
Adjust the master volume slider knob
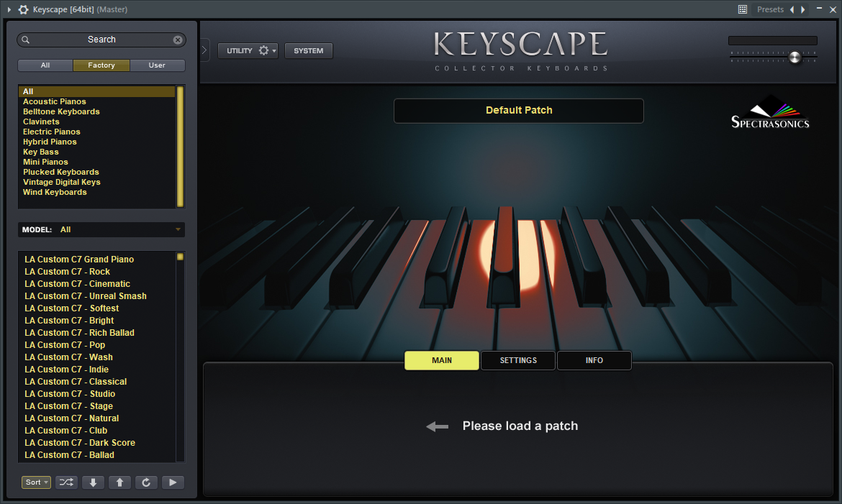point(795,58)
